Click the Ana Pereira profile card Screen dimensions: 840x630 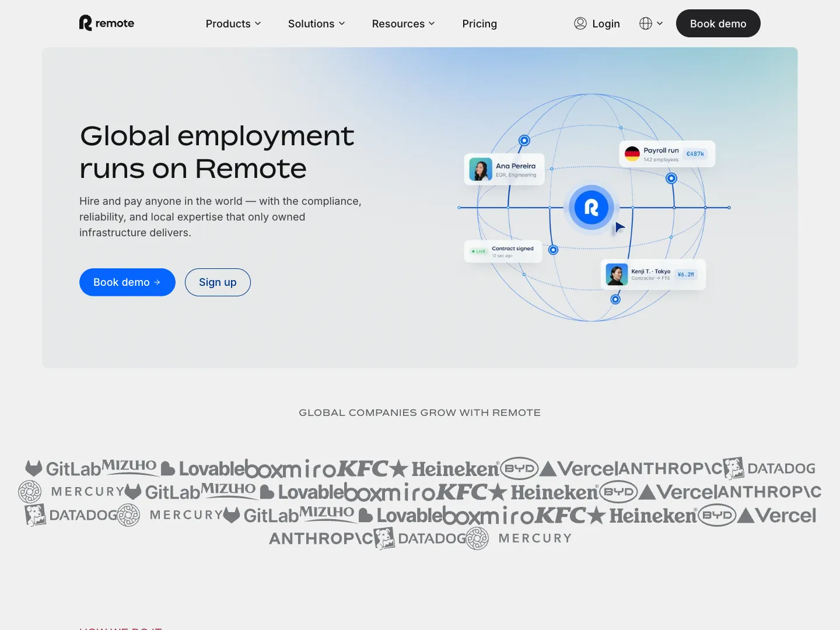click(x=504, y=169)
